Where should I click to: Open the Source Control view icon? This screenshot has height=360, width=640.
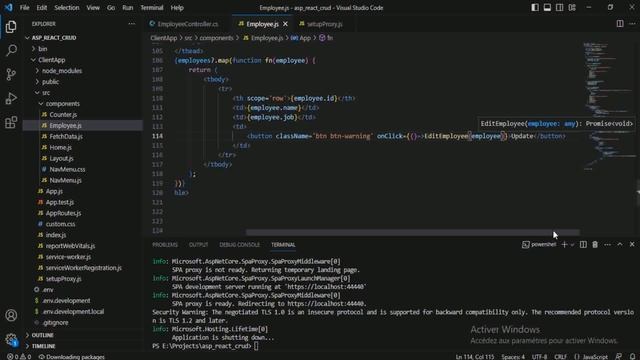pyautogui.click(x=11, y=74)
